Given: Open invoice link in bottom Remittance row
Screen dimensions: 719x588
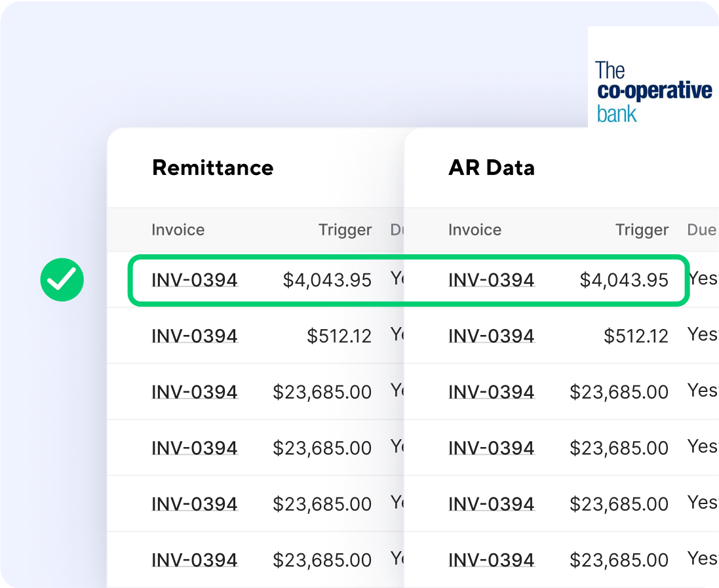Looking at the screenshot, I should point(195,560).
